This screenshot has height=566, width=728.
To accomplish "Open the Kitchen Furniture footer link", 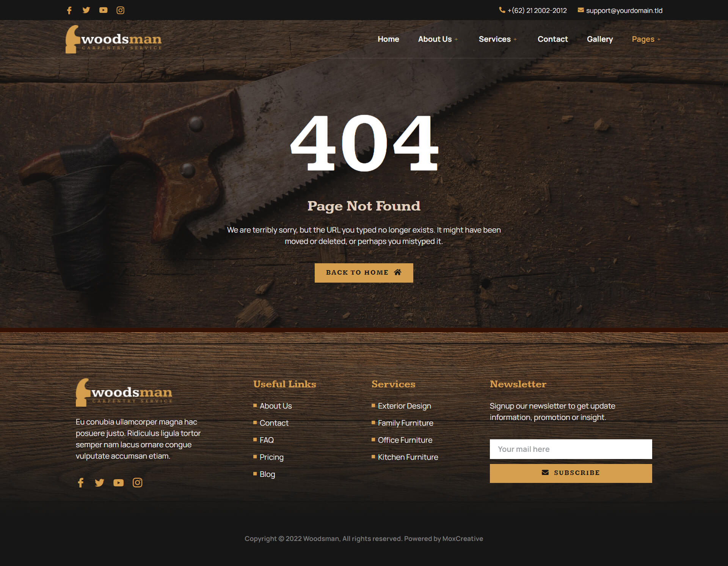I will (x=408, y=457).
